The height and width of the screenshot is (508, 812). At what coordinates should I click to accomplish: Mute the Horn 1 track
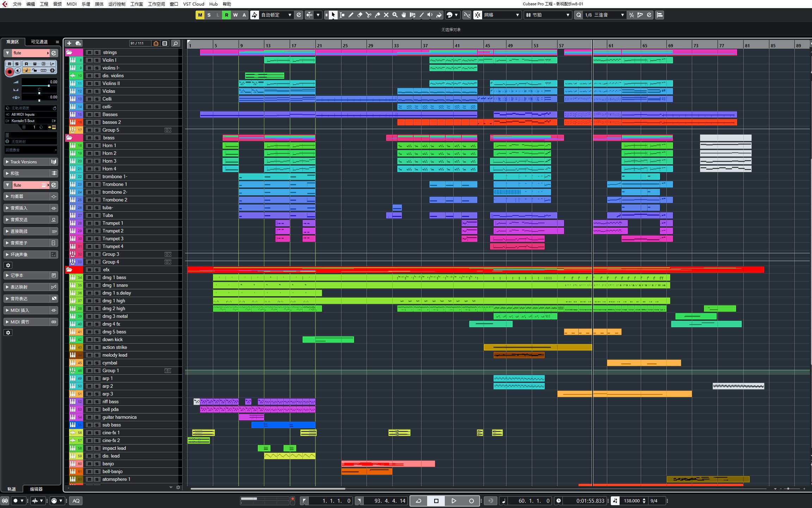[89, 146]
